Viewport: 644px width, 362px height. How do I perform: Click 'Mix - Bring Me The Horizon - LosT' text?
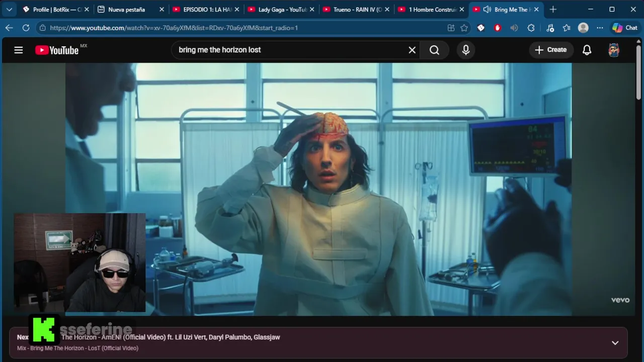[77, 348]
